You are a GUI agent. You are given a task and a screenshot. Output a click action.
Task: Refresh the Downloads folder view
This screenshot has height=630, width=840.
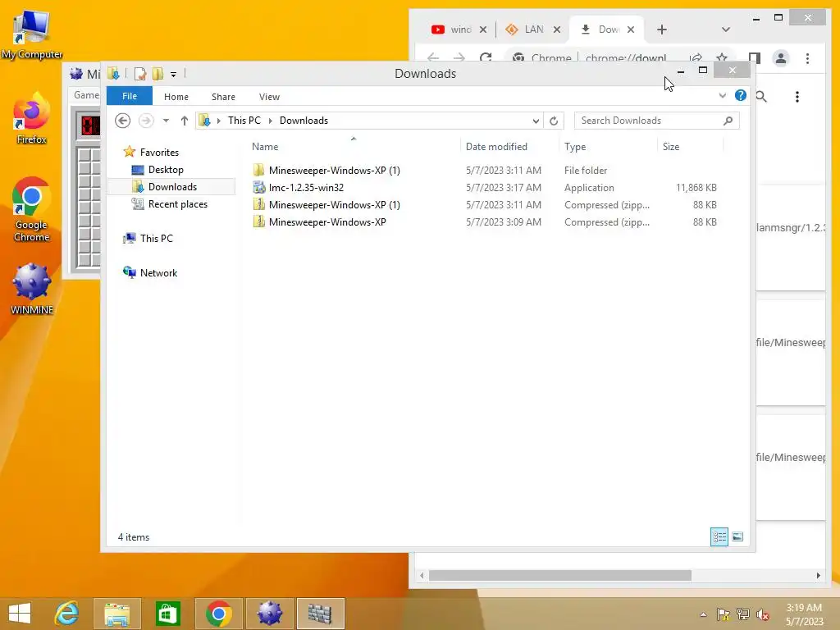pos(554,121)
